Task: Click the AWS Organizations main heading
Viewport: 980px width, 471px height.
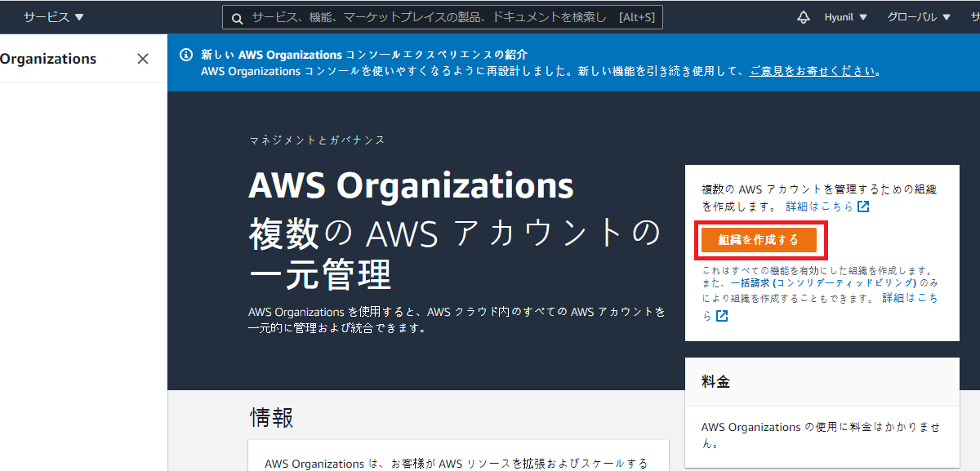Action: point(411,186)
